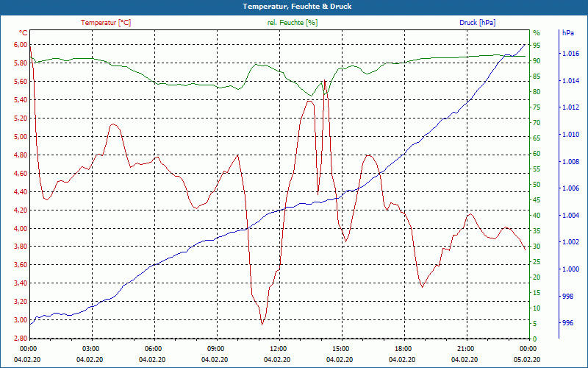Click the 4,00 temperature axis value

tap(21, 229)
